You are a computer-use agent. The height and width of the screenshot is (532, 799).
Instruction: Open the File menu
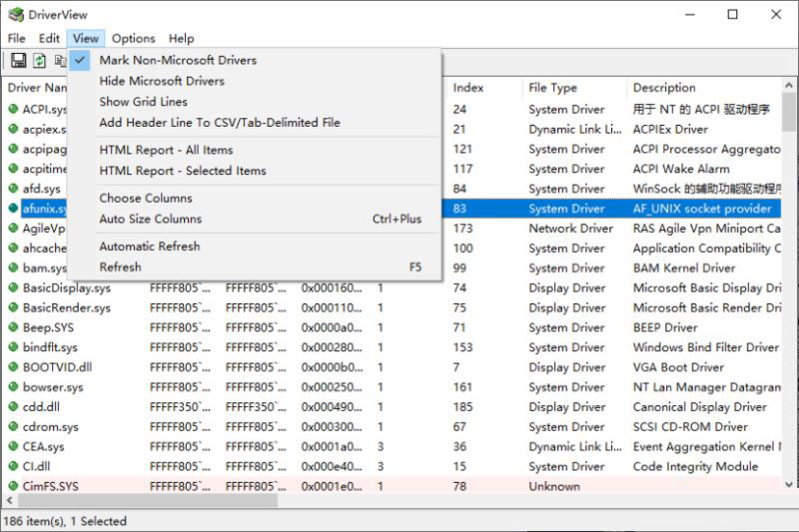click(x=16, y=38)
